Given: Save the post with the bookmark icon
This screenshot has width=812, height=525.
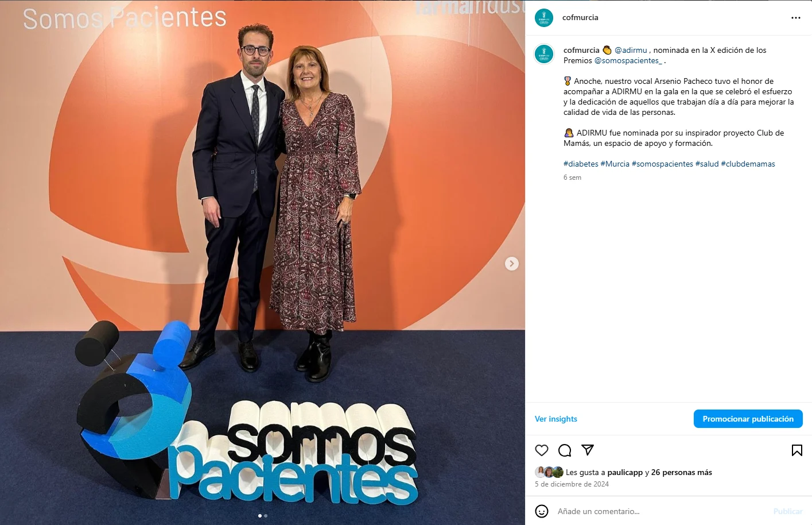Looking at the screenshot, I should (x=797, y=450).
